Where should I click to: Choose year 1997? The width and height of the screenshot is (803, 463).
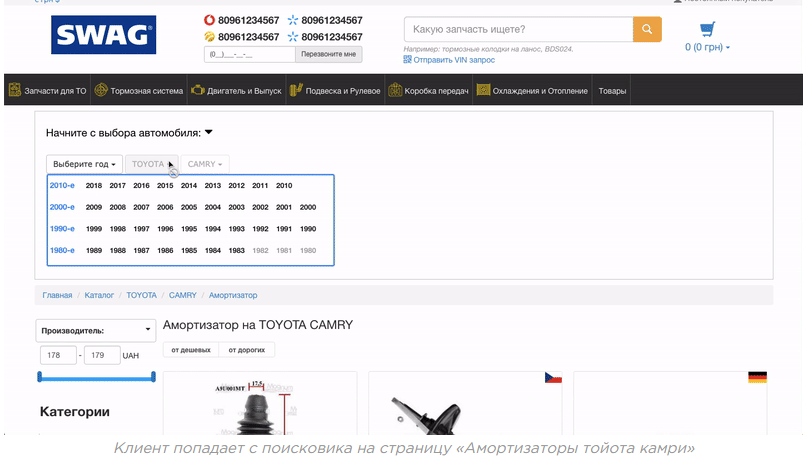(x=141, y=228)
